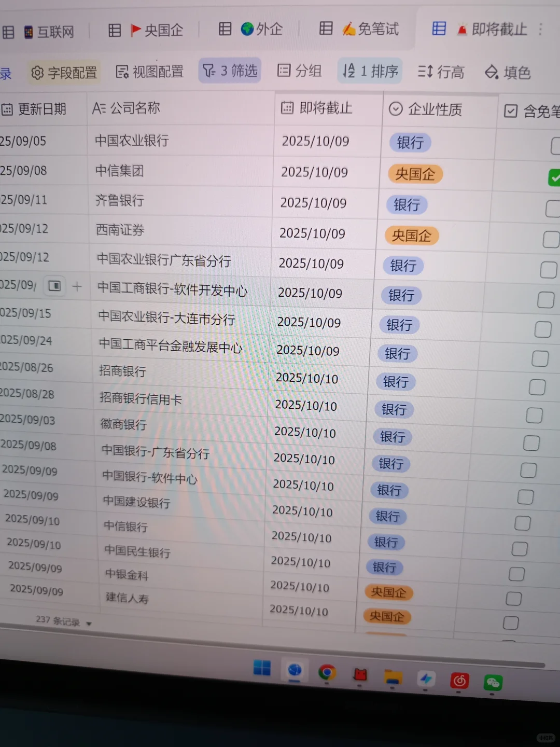Click the 银行 tag in 招商银行 row
The height and width of the screenshot is (747, 560).
[396, 382]
